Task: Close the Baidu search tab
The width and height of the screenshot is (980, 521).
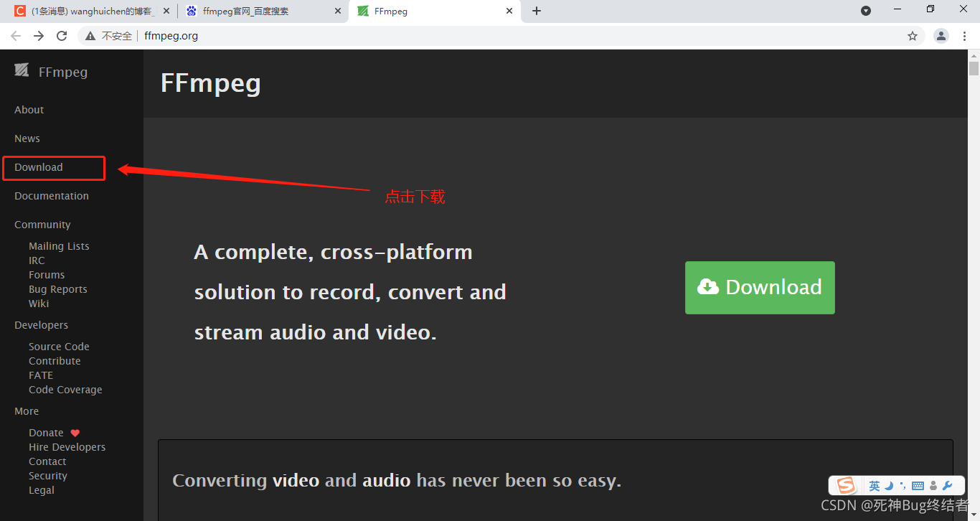Action: 338,11
